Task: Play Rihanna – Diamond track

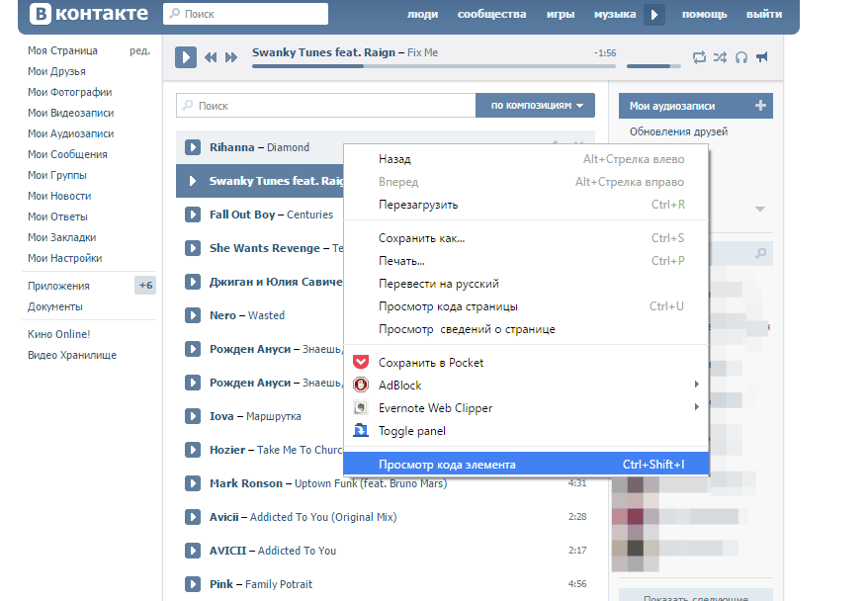Action: coord(192,147)
